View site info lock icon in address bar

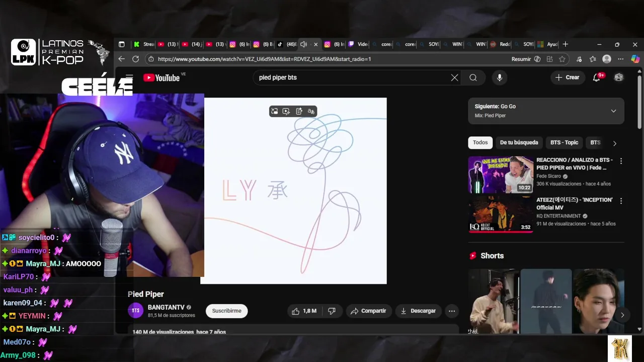click(150, 59)
